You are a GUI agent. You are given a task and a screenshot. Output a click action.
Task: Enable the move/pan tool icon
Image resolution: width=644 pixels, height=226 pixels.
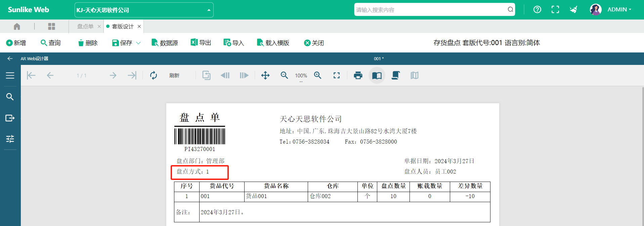pyautogui.click(x=265, y=75)
